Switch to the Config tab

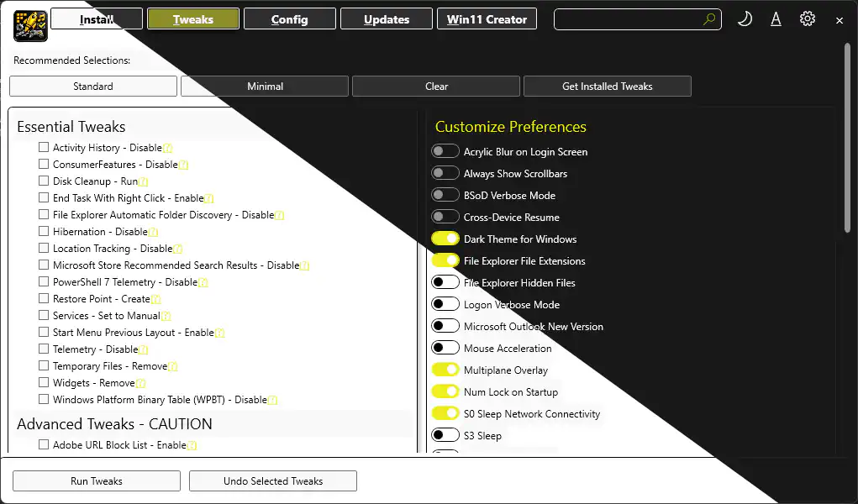[x=289, y=19]
